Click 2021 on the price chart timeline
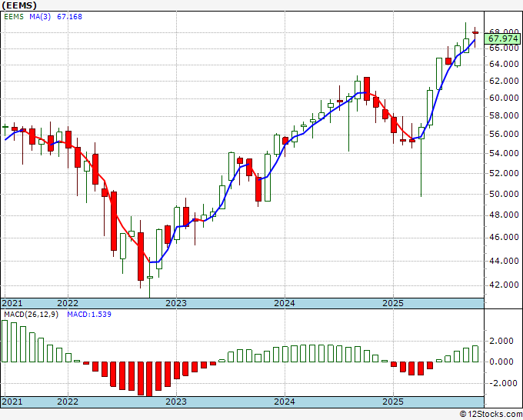The height and width of the screenshot is (420, 523). [x=12, y=303]
